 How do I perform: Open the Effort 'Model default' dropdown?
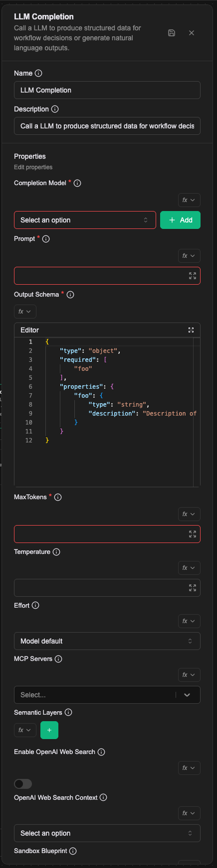107,641
